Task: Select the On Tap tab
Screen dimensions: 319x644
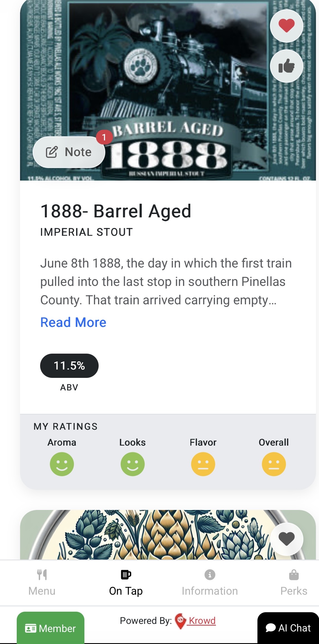Action: point(126,582)
